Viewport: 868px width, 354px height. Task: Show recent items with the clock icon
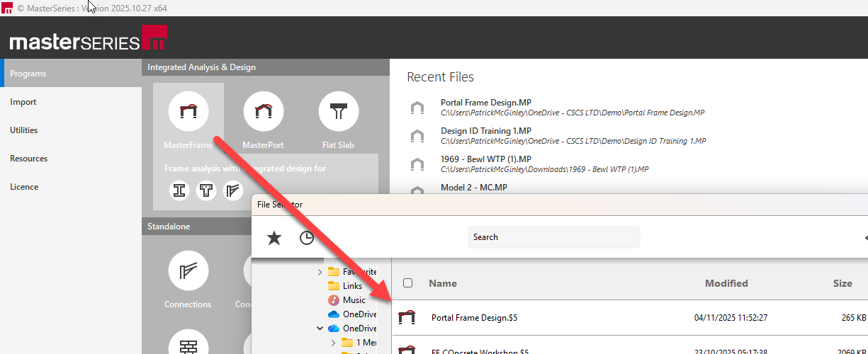306,238
